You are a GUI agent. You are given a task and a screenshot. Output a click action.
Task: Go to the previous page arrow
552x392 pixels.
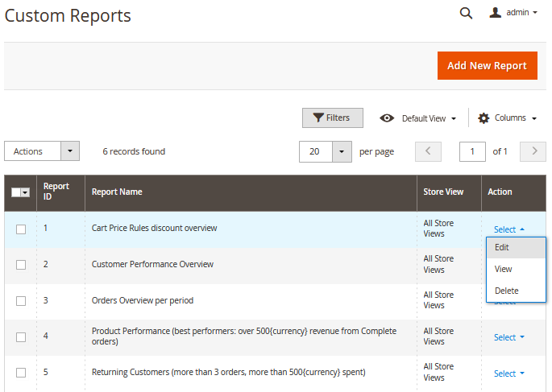click(x=428, y=151)
